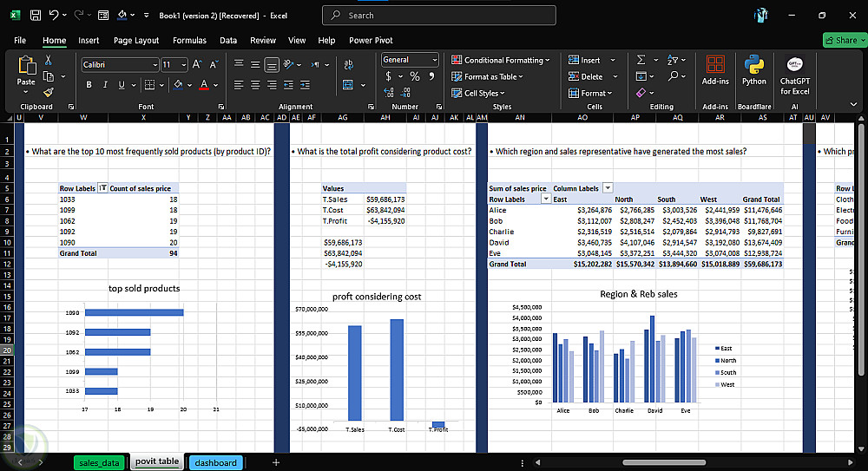This screenshot has width=868, height=471.
Task: Toggle Bold formatting
Action: (88, 84)
